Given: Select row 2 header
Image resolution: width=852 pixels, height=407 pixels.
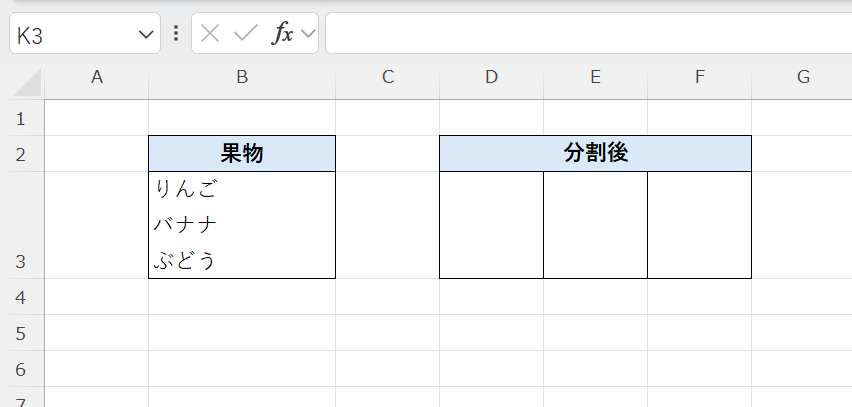Looking at the screenshot, I should coord(22,154).
